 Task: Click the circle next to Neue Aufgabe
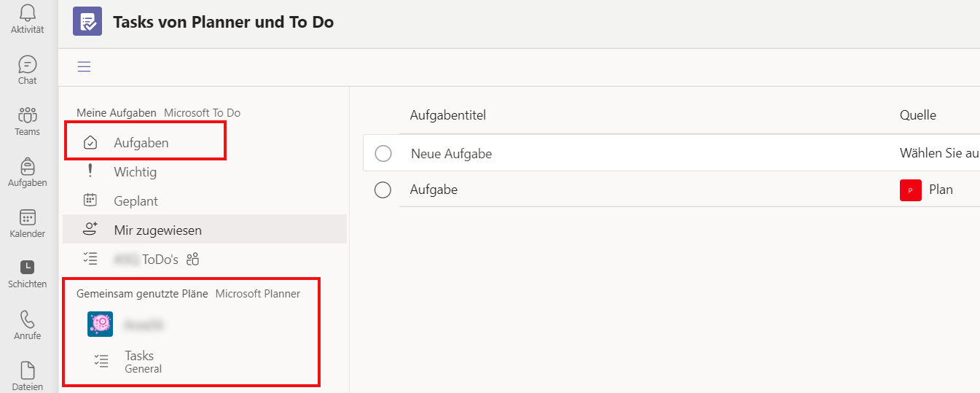383,154
